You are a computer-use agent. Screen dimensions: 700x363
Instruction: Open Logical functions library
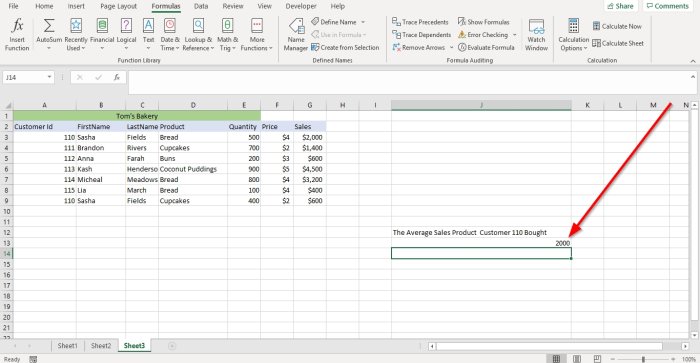(x=126, y=35)
